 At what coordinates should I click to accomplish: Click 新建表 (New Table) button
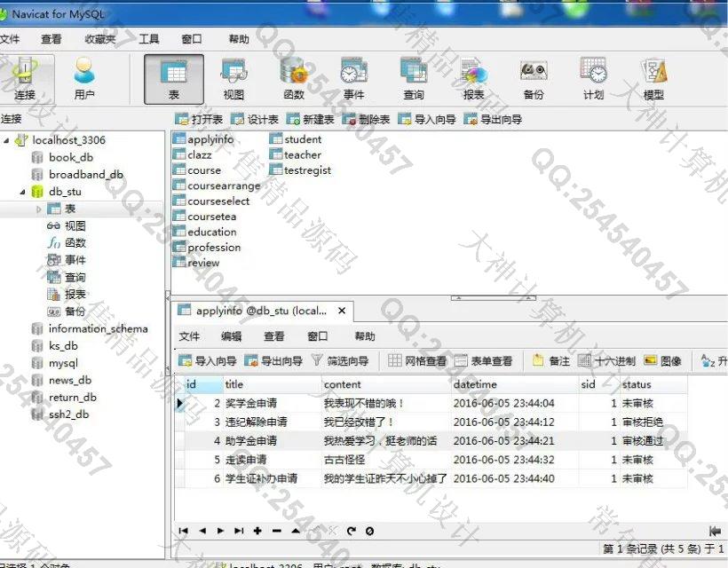point(310,119)
